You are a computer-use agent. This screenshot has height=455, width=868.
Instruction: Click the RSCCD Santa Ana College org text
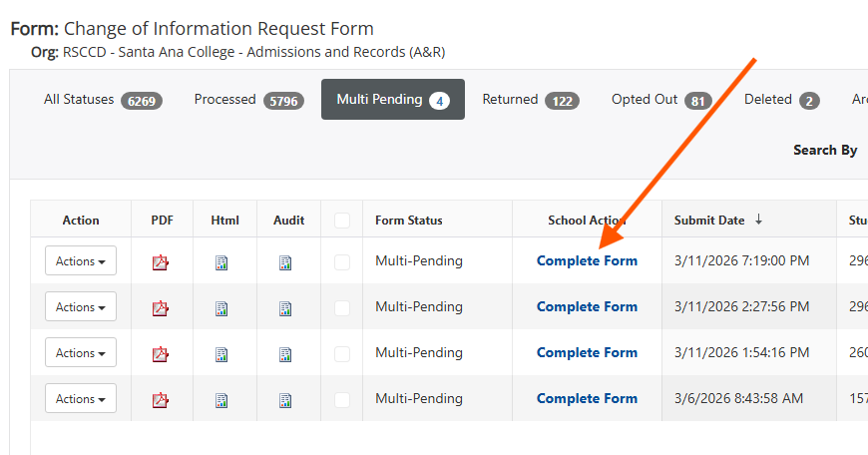click(253, 52)
